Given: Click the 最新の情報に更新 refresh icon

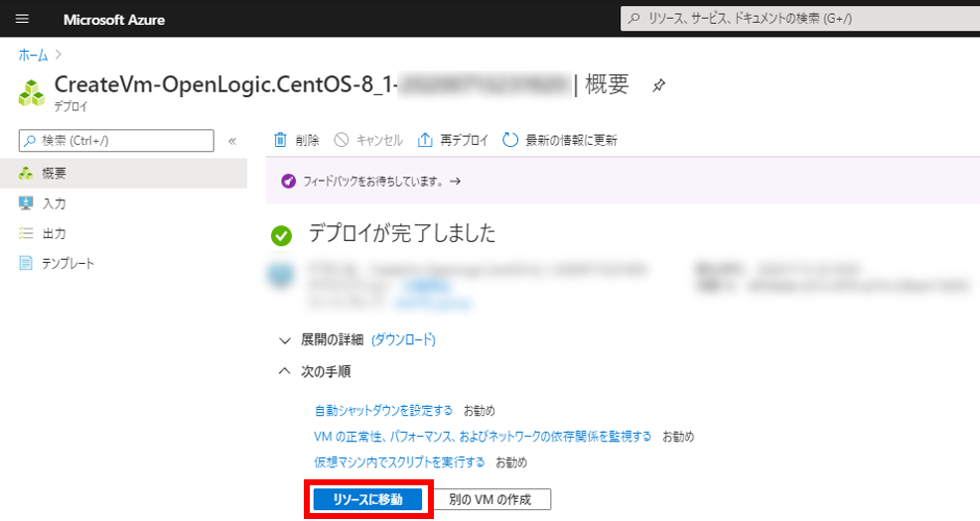Looking at the screenshot, I should (x=510, y=140).
